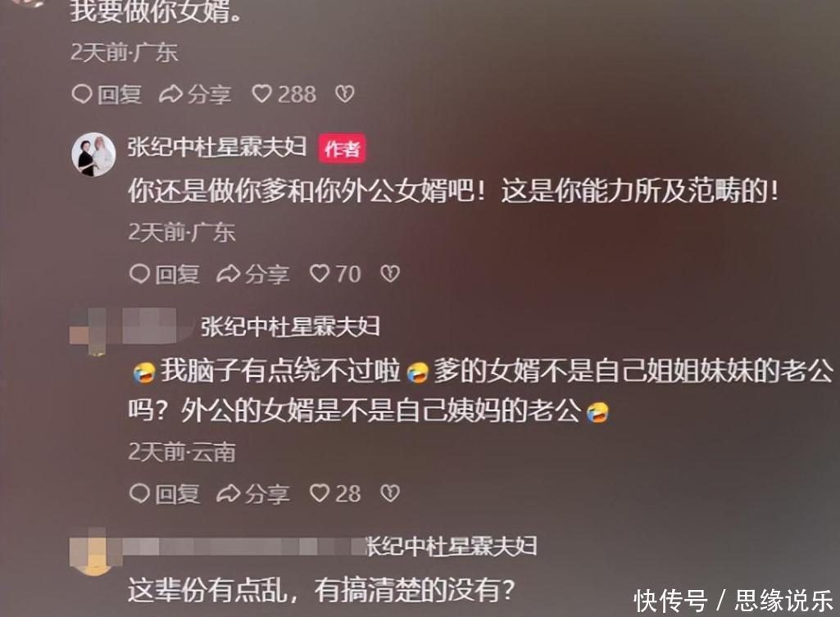
Task: Reply to the top 288-likes comment
Action: tap(107, 94)
